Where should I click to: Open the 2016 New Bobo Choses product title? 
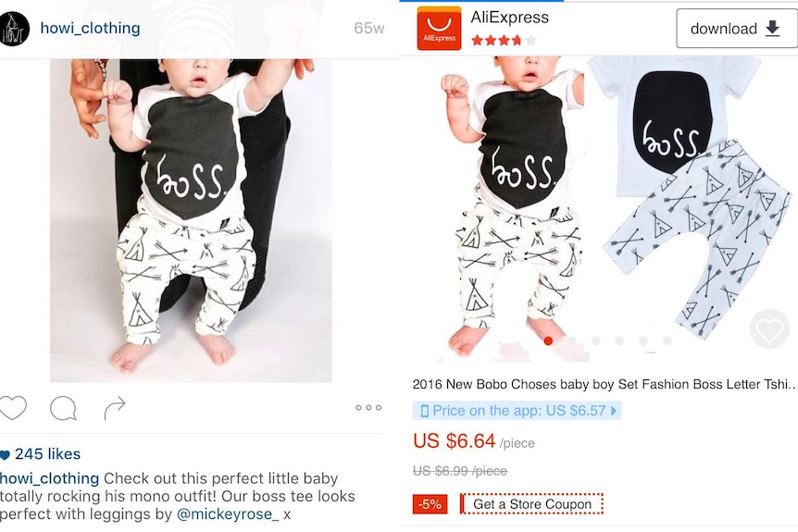click(605, 384)
